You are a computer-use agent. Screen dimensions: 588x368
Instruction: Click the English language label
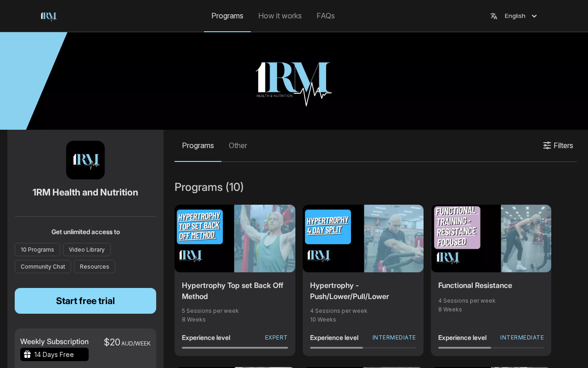tap(515, 16)
